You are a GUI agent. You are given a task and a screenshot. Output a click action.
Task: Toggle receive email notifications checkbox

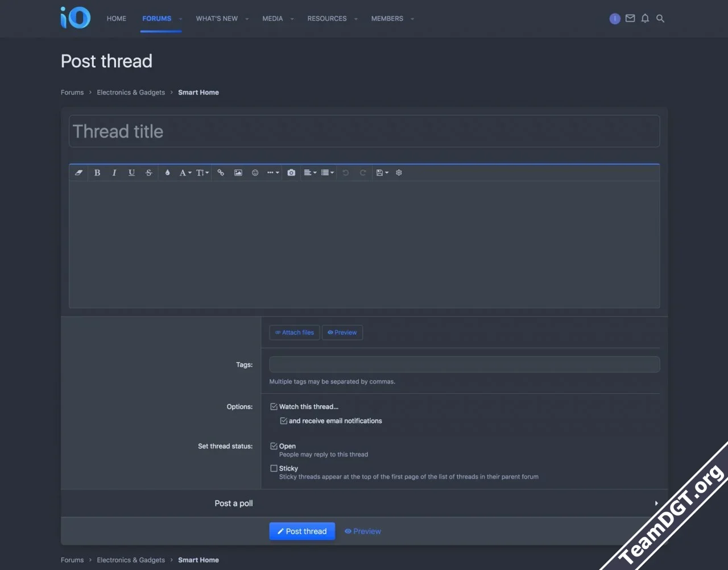pyautogui.click(x=284, y=421)
